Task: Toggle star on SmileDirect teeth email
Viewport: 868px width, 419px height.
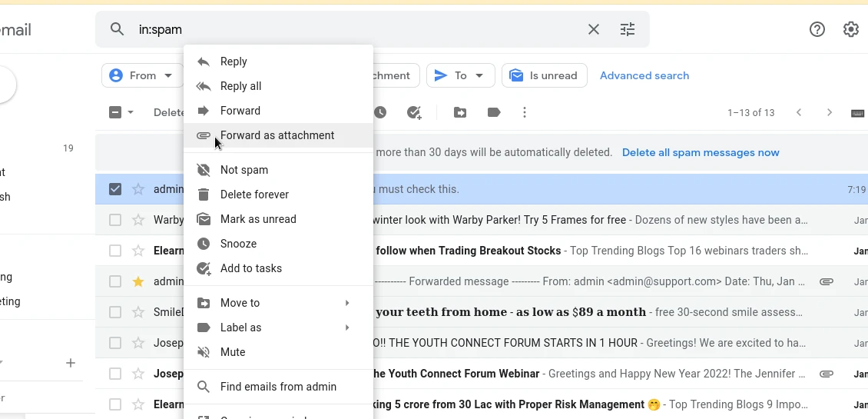Action: click(138, 312)
